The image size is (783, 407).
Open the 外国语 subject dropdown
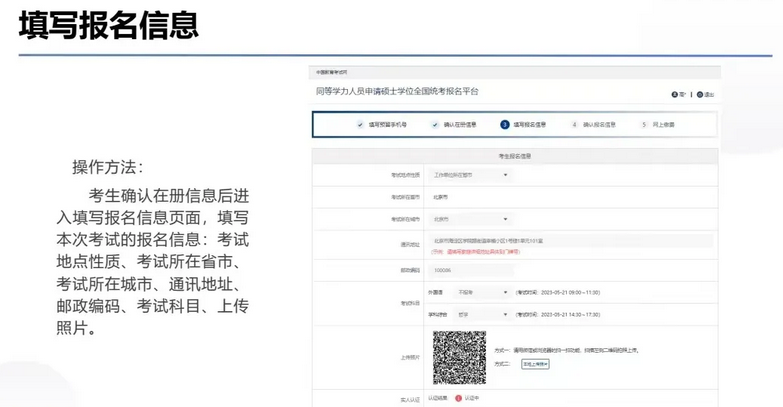click(481, 293)
